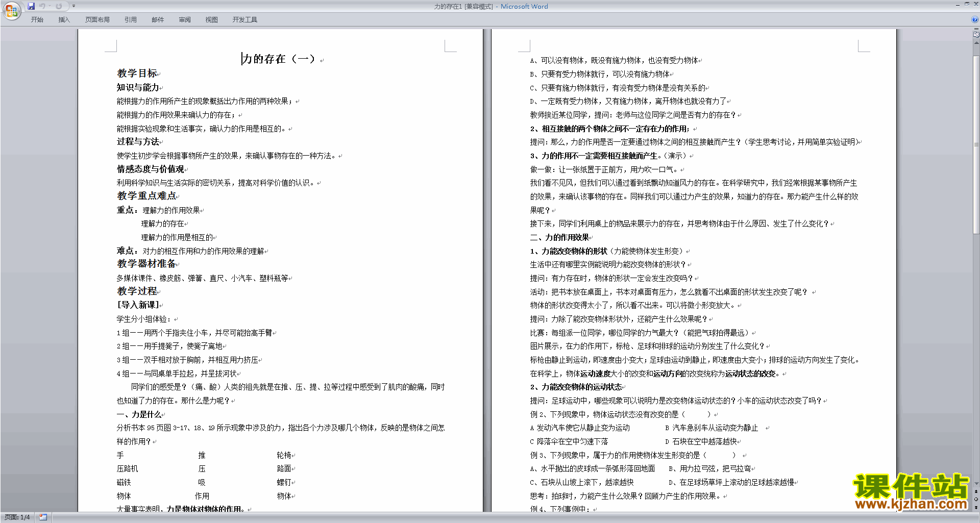The height and width of the screenshot is (523, 980).
Task: Customize the Quick Access Toolbar dropdown
Action: [73, 6]
